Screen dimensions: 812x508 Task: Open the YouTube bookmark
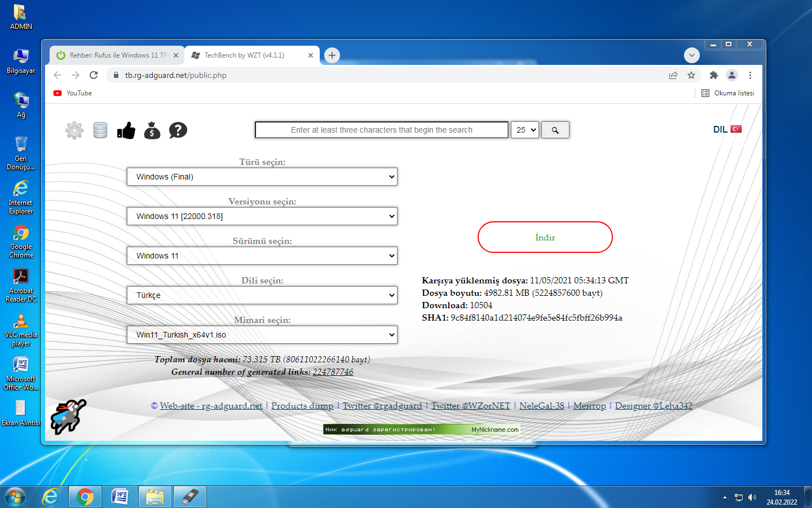[x=73, y=93]
